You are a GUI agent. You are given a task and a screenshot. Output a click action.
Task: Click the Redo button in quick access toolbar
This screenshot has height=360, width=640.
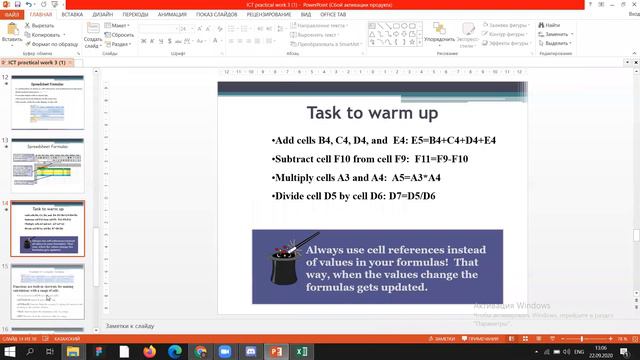pyautogui.click(x=43, y=4)
